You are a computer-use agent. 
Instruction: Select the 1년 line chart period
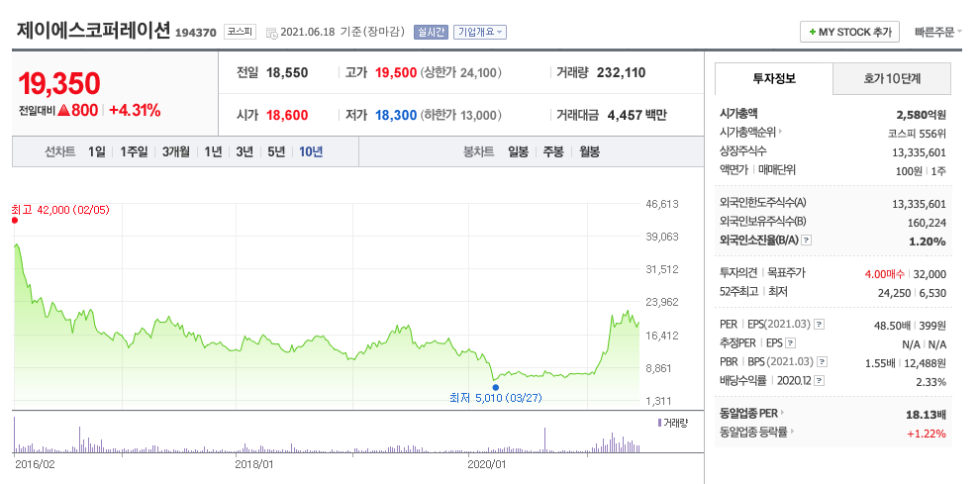click(213, 151)
